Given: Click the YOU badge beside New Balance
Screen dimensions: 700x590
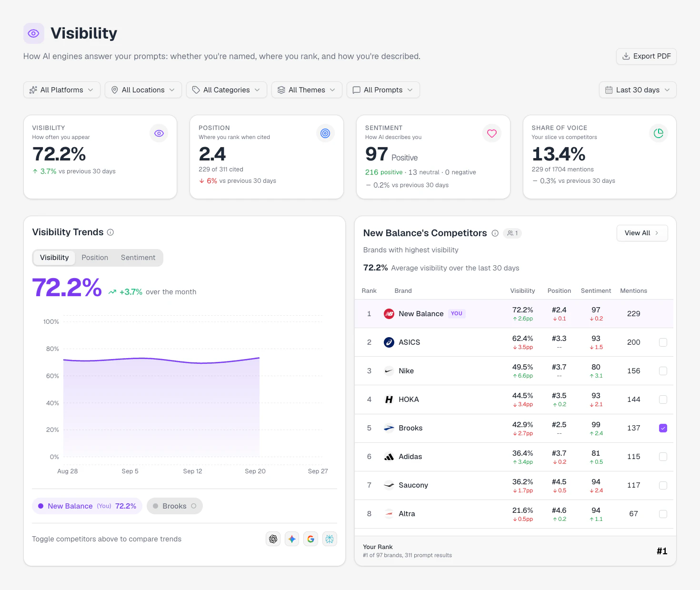Looking at the screenshot, I should tap(457, 314).
